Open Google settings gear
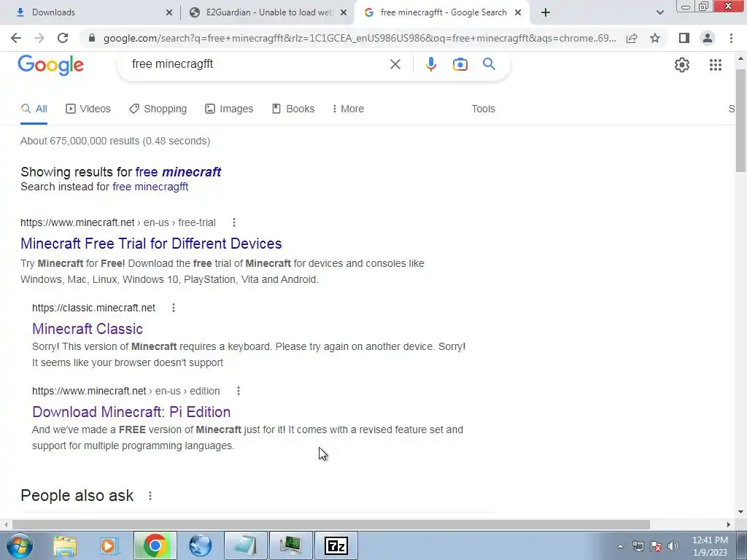The image size is (747, 560). [682, 65]
